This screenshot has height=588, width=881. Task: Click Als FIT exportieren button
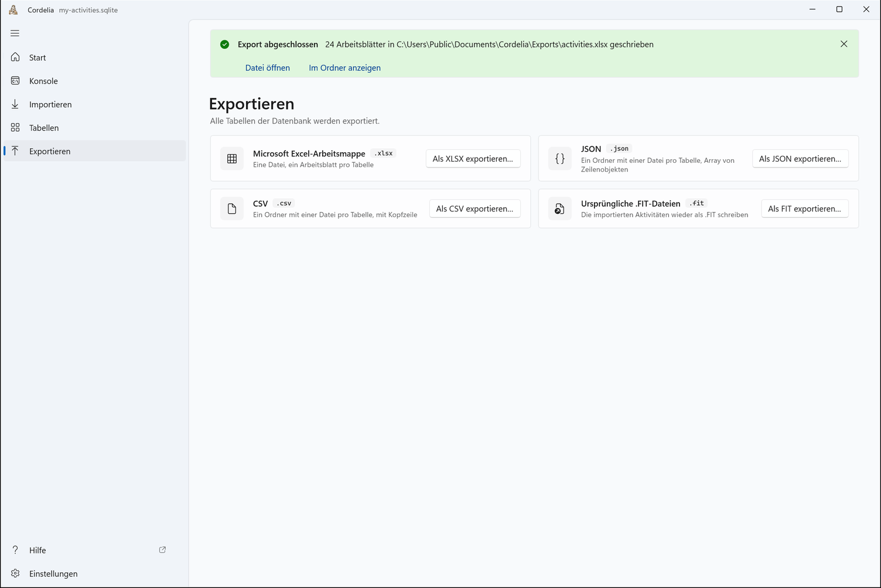(805, 208)
